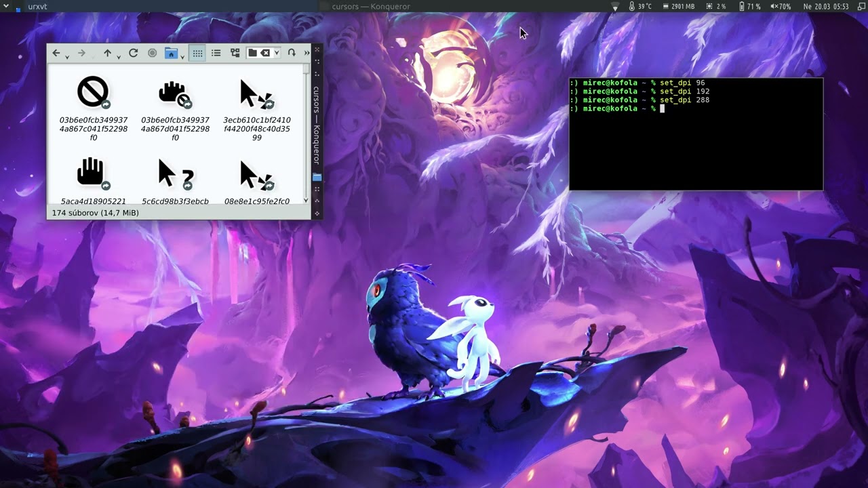Click status text 174 súborov (14,7 MiB)
Image resolution: width=868 pixels, height=488 pixels.
tap(95, 213)
